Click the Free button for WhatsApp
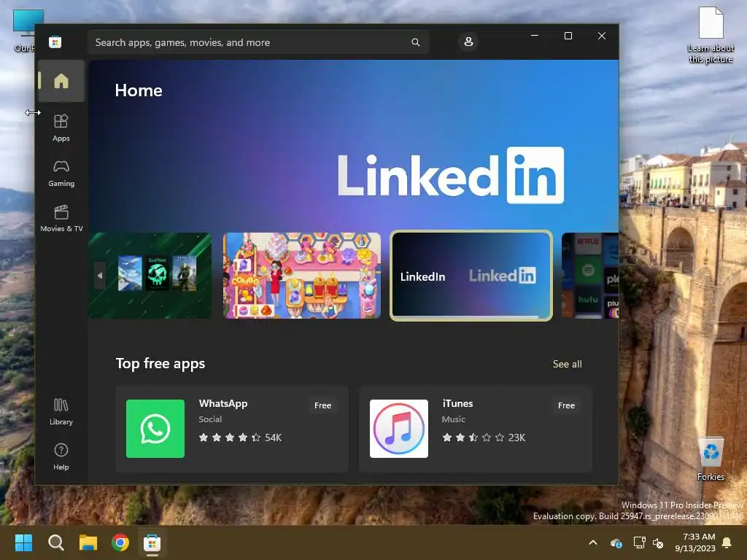Image resolution: width=747 pixels, height=560 pixels. point(322,405)
